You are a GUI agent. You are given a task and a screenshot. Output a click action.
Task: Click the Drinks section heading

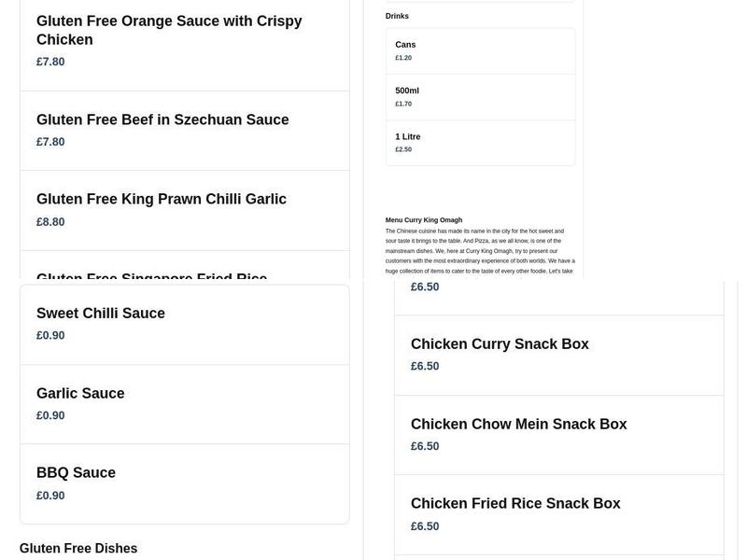point(395,15)
